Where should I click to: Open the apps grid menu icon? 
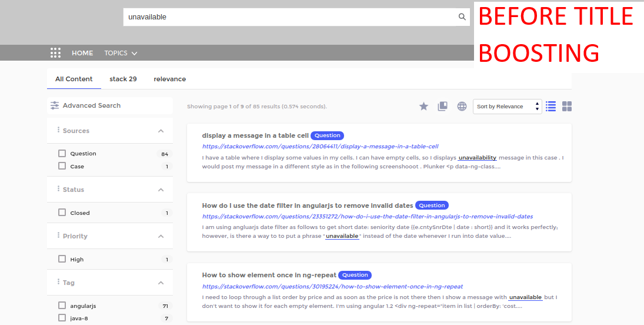click(x=55, y=53)
